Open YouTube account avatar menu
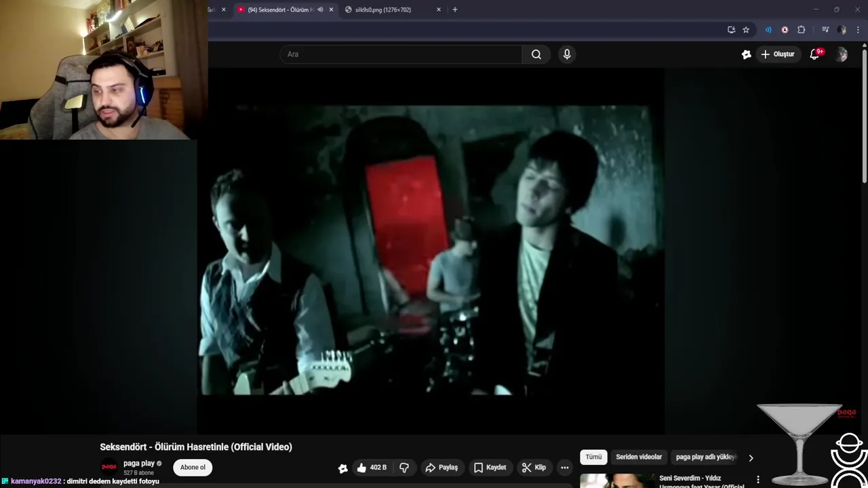Image resolution: width=868 pixels, height=488 pixels. (842, 54)
